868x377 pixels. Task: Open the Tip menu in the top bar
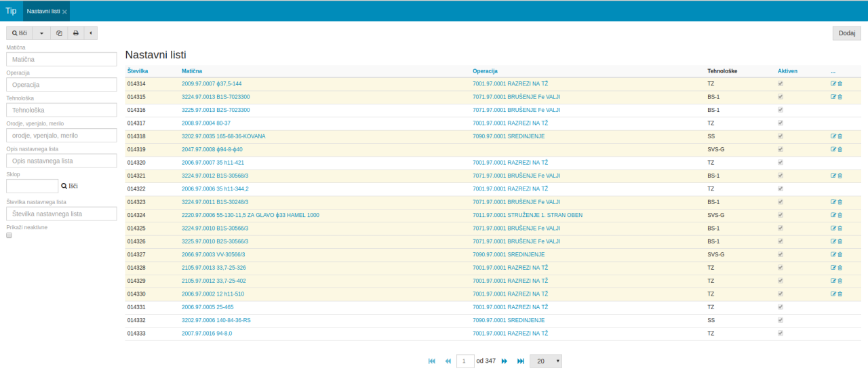[x=11, y=11]
